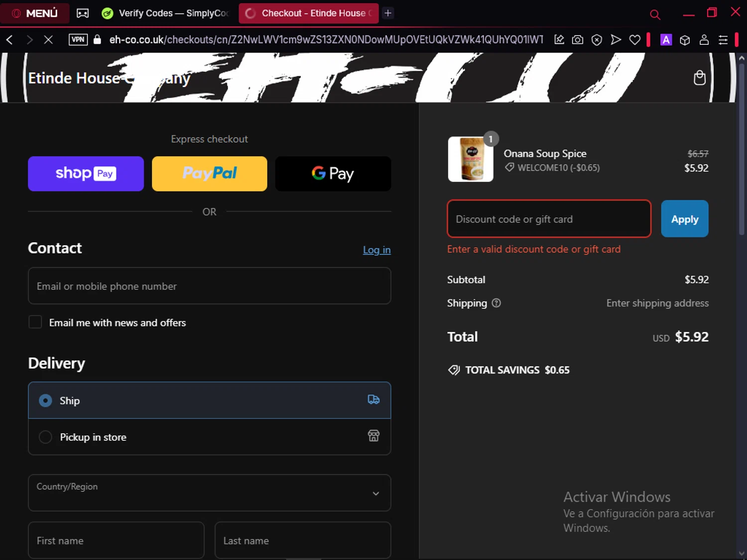Click the 'Enter shipping address' text
The height and width of the screenshot is (560, 747).
point(657,303)
